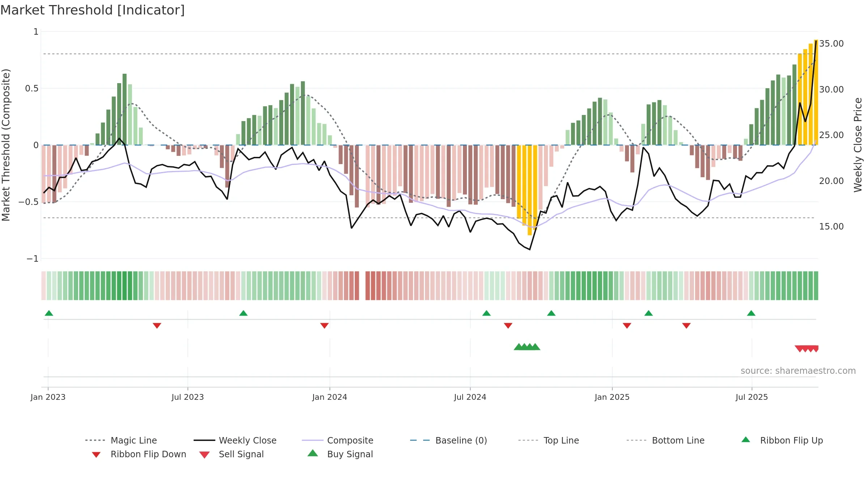Toggle the Buy Signal legend entry
The width and height of the screenshot is (868, 488).
(x=340, y=454)
